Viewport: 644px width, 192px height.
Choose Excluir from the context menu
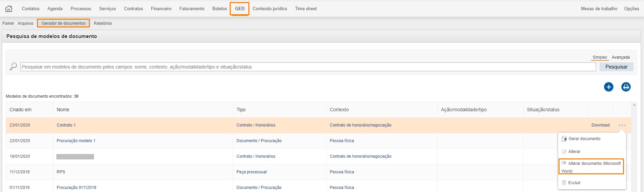[x=574, y=183]
